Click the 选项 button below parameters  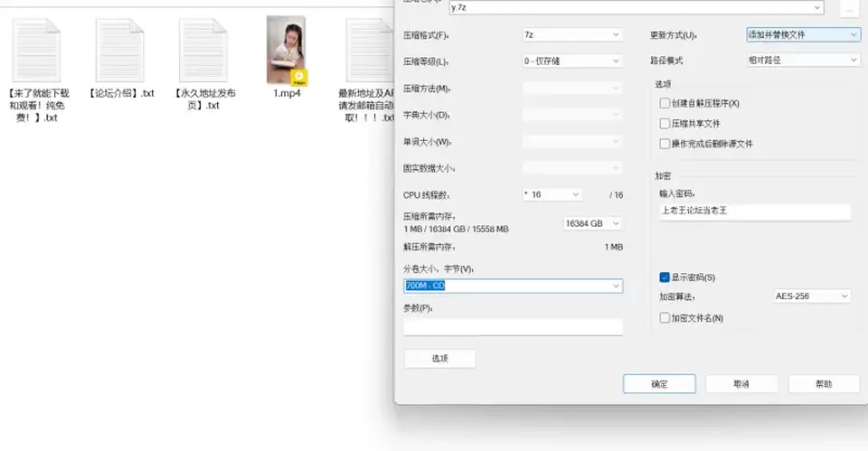point(439,359)
